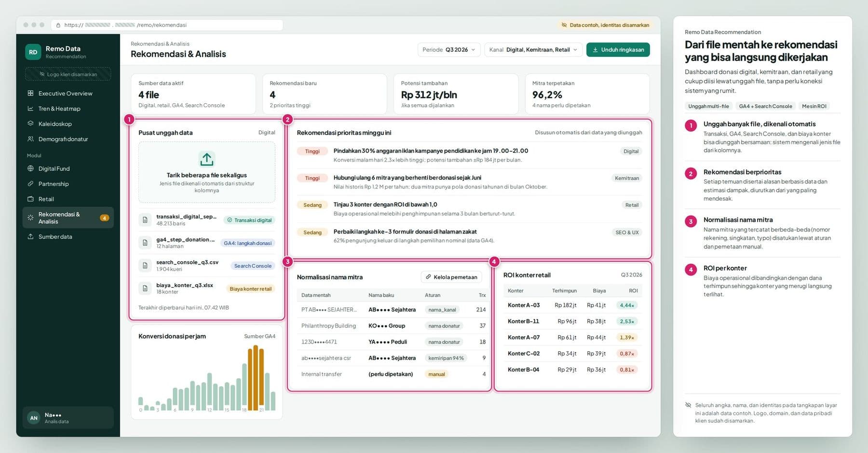Click recommendation Perbaiki langkah ke-3 formulir
The height and width of the screenshot is (453, 868).
point(469,236)
